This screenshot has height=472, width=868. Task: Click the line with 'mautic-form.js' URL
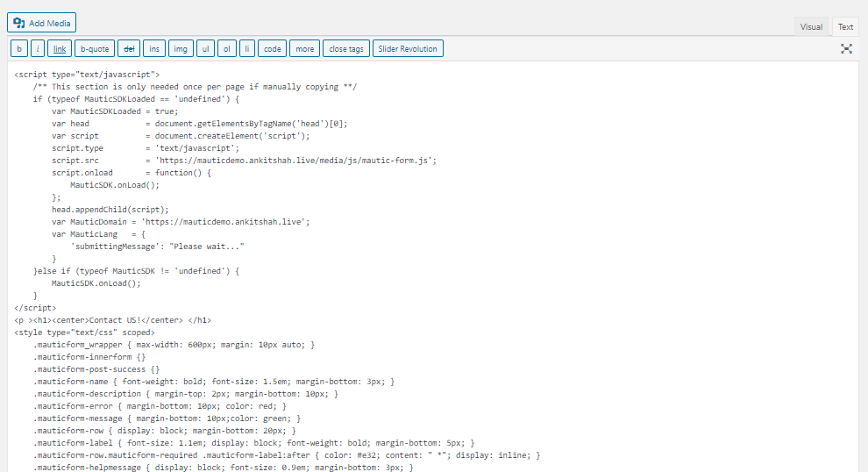pos(244,161)
